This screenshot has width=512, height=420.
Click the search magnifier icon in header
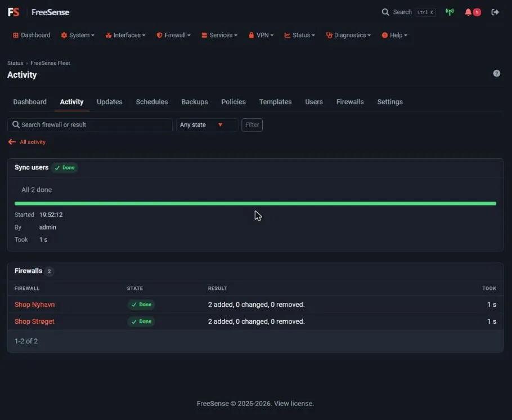(385, 12)
